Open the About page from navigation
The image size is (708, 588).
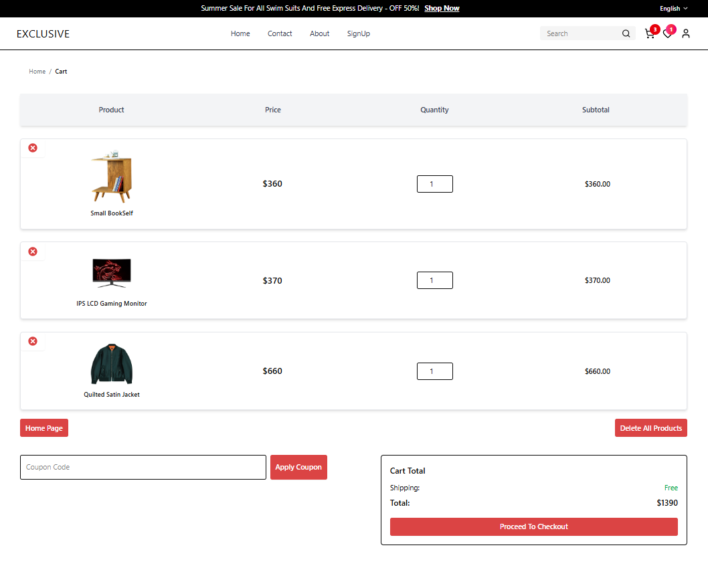[x=319, y=33]
